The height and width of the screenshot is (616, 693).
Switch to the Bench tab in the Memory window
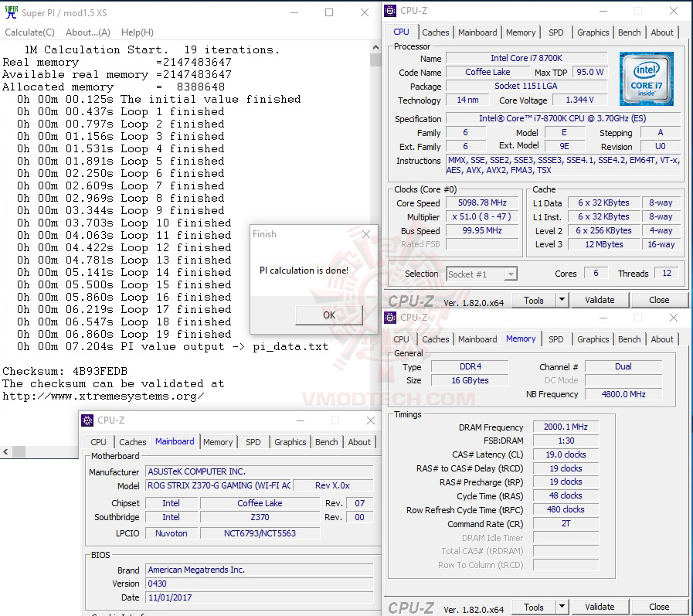point(630,339)
